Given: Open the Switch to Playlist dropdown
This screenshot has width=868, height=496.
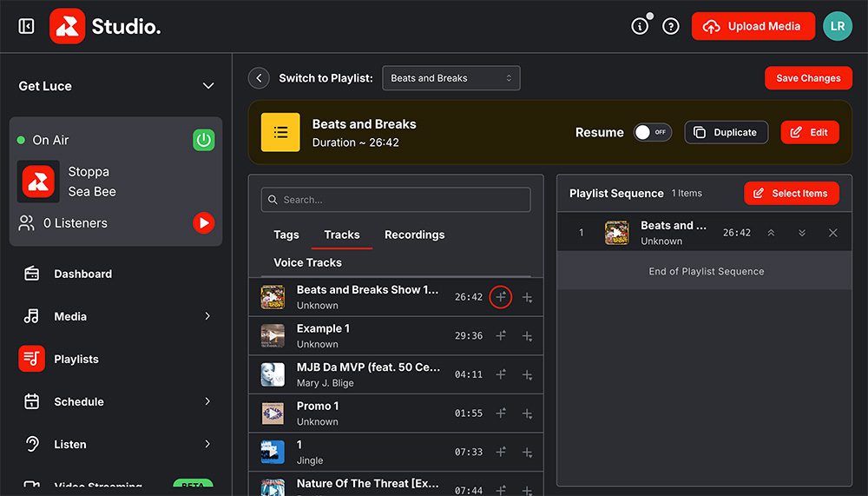Looking at the screenshot, I should (x=450, y=78).
